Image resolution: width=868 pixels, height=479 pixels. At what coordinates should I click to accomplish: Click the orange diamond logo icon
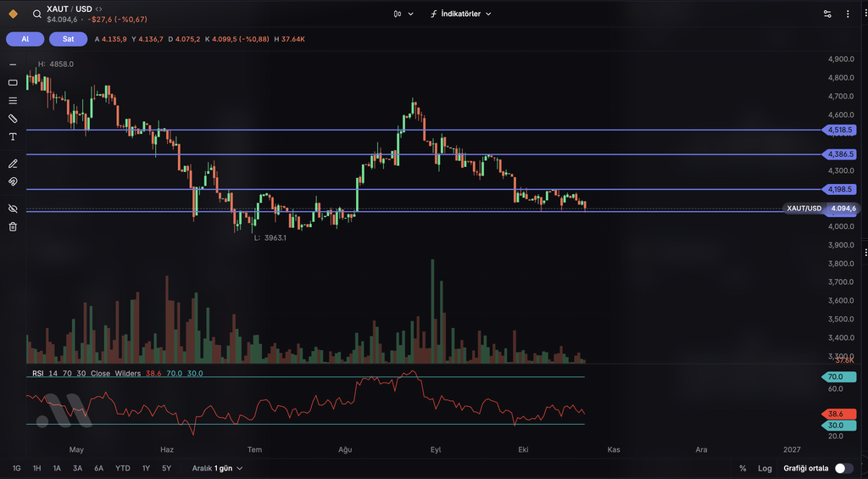tap(13, 14)
